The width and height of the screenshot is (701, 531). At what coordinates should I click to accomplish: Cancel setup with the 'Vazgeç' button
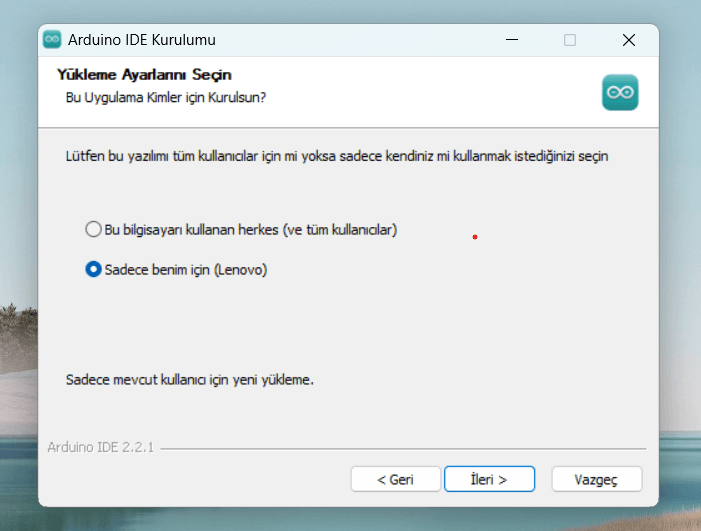pyautogui.click(x=597, y=479)
